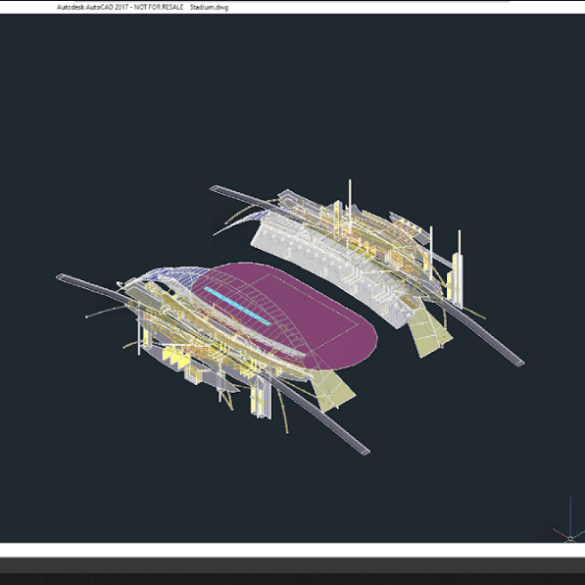Select the cyan bar on the stadium field
The image size is (585, 585).
point(237,306)
